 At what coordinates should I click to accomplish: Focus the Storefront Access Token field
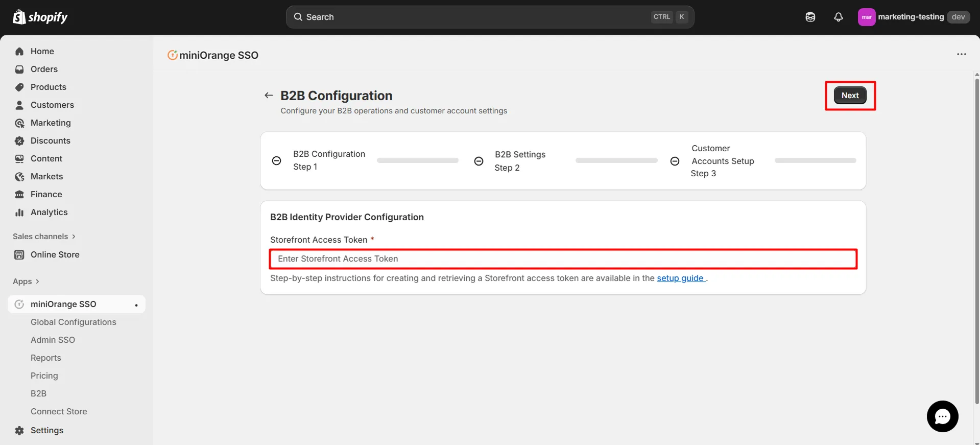[563, 259]
